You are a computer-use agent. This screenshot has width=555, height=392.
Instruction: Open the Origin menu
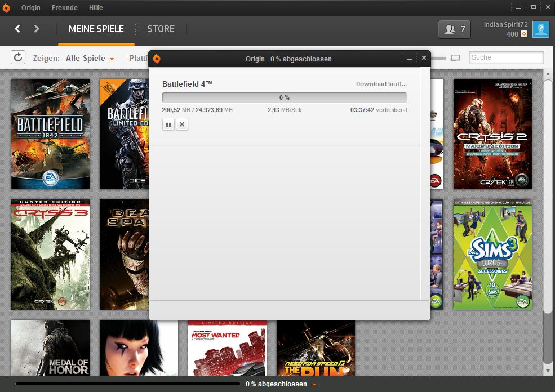(x=30, y=7)
